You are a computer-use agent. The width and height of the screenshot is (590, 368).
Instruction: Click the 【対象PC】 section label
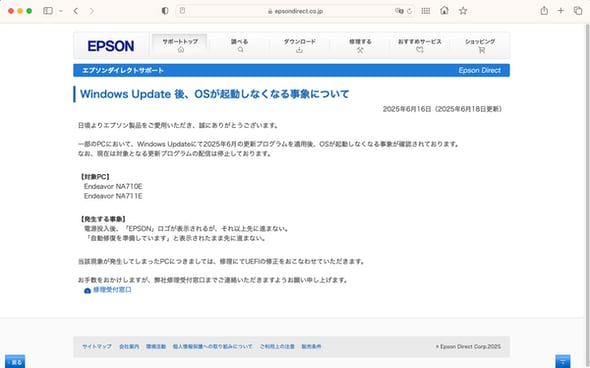(x=95, y=176)
